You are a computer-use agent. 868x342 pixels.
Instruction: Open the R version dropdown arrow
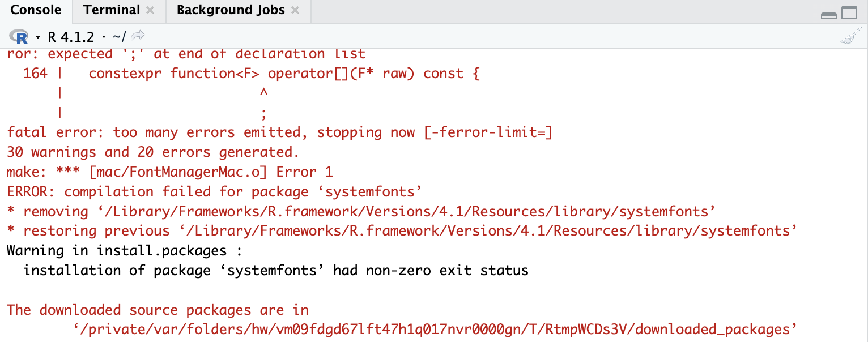point(38,37)
